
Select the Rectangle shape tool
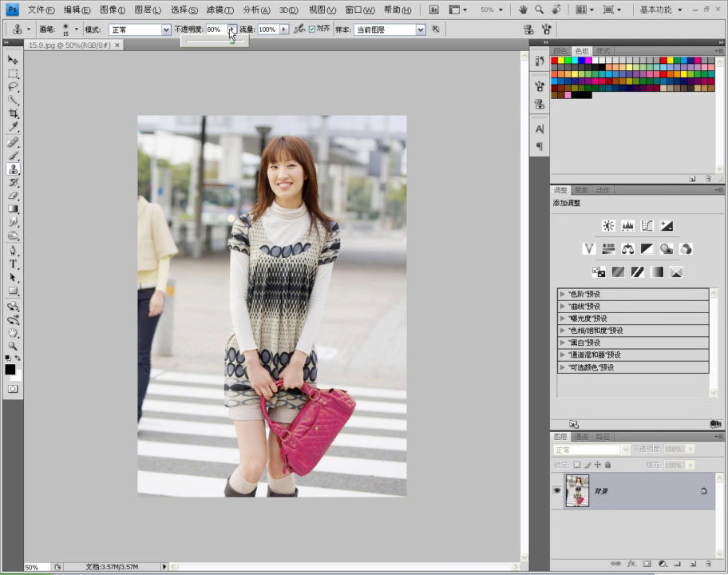click(x=13, y=291)
